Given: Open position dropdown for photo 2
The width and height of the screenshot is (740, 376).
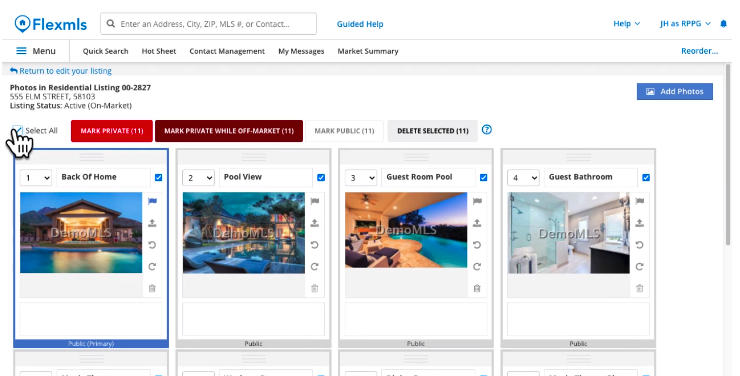Looking at the screenshot, I should coord(198,177).
